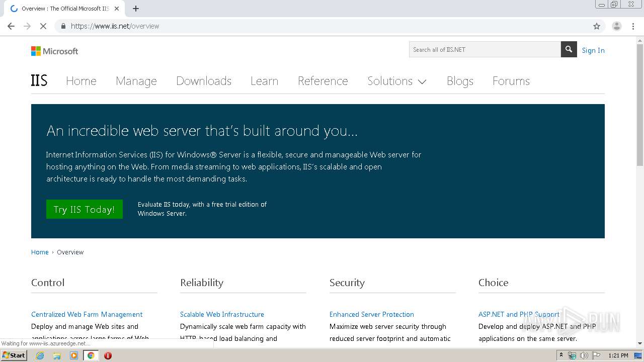The image size is (644, 362).
Task: Click the taskbar clock 1:21 PM
Action: pyautogui.click(x=618, y=355)
